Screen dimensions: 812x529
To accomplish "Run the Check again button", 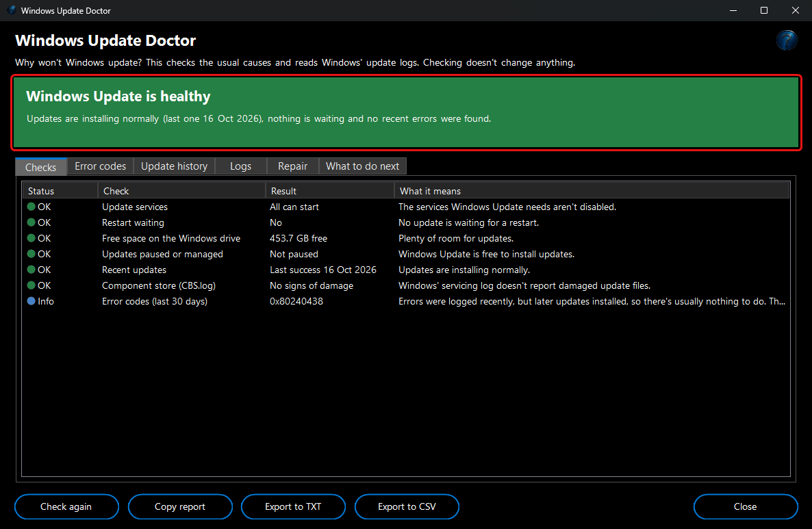I will 66,506.
